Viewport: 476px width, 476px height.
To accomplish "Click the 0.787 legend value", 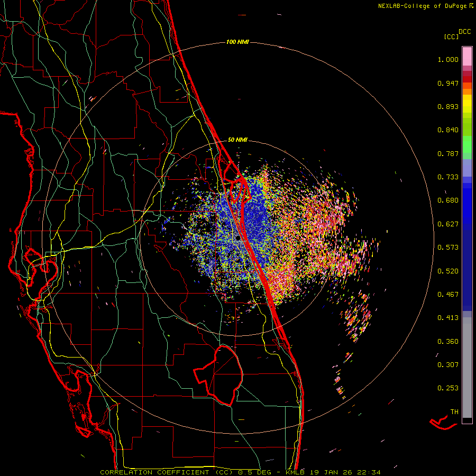I will pos(448,153).
